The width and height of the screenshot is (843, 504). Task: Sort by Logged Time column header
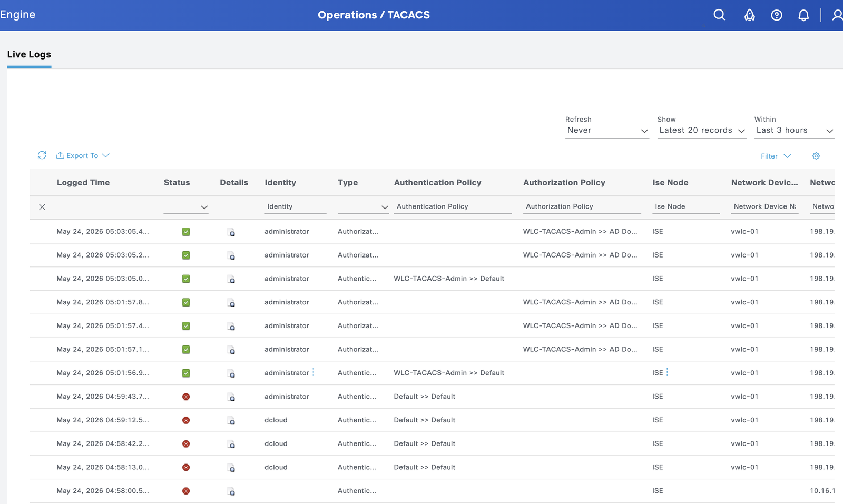(x=83, y=182)
